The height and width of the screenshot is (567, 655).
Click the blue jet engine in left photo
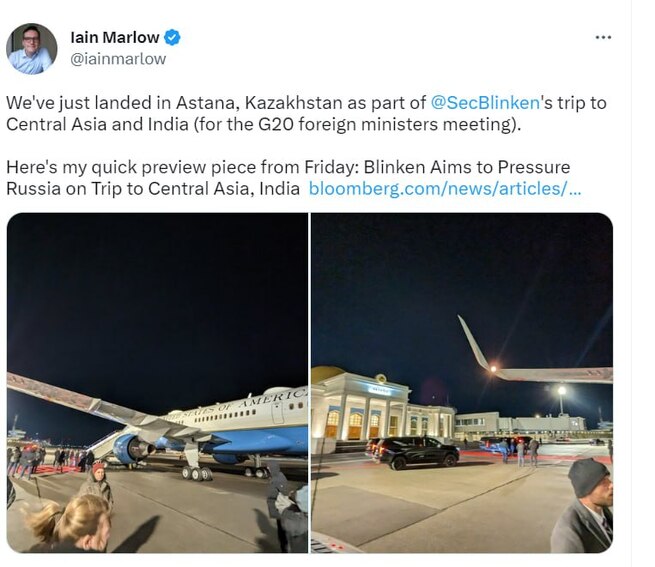coord(134,450)
